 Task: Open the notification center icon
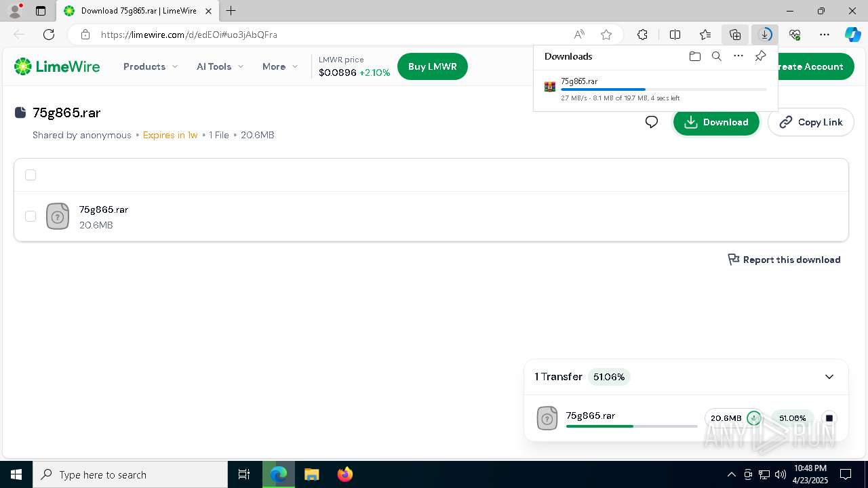846,474
